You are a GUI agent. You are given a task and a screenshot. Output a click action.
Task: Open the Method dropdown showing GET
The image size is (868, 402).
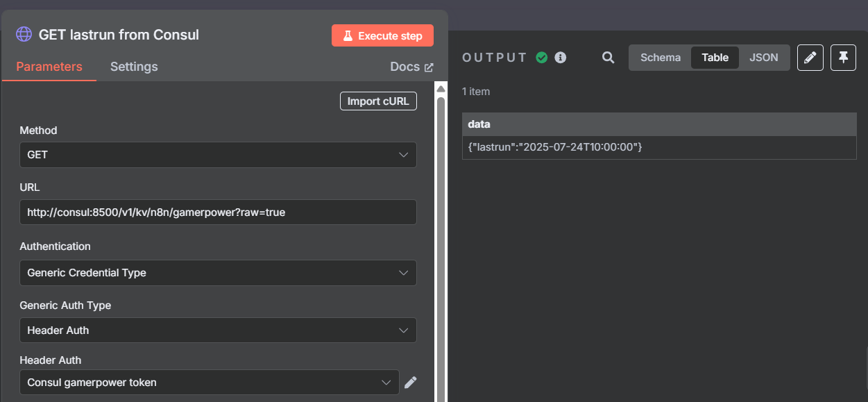point(218,155)
